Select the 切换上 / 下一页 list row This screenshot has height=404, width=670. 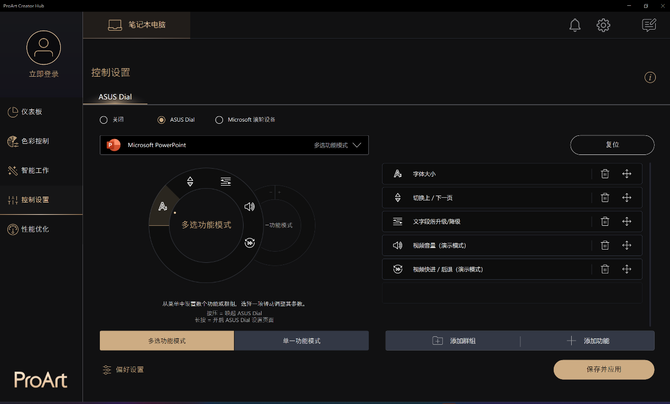pyautogui.click(x=512, y=198)
